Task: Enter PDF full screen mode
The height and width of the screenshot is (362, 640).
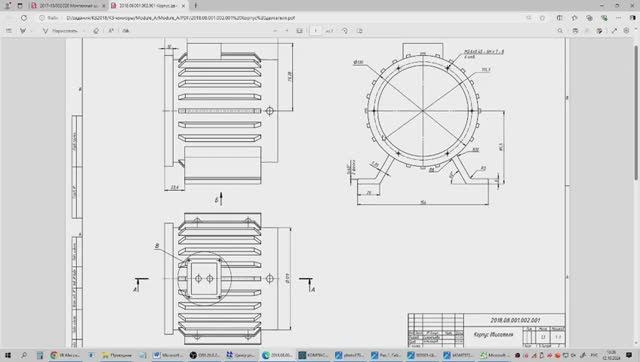Action: pos(614,31)
